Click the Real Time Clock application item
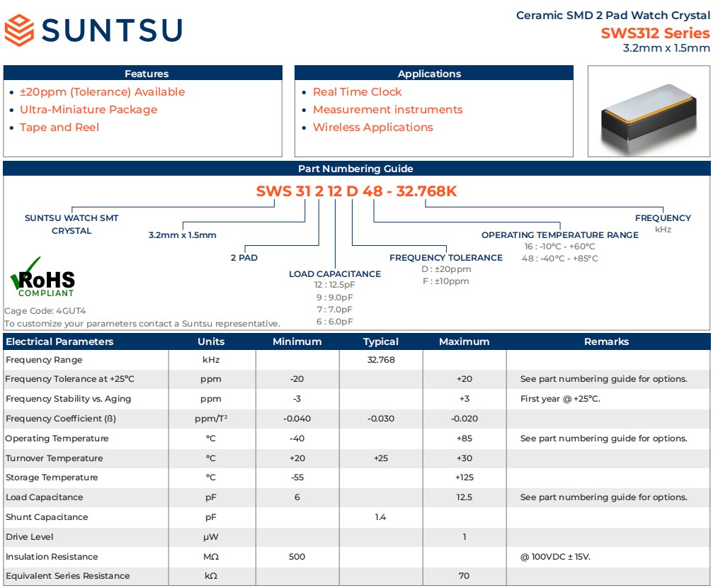Viewport: 713px width, 588px height. [x=357, y=92]
